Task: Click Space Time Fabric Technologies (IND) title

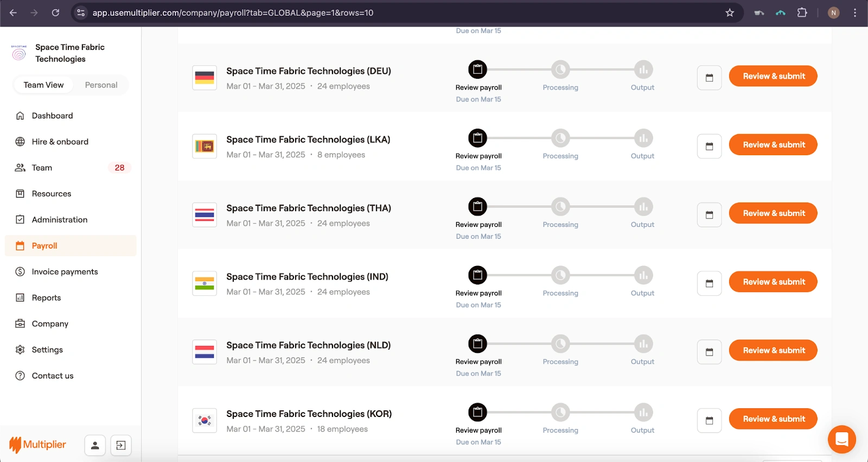Action: 307,277
